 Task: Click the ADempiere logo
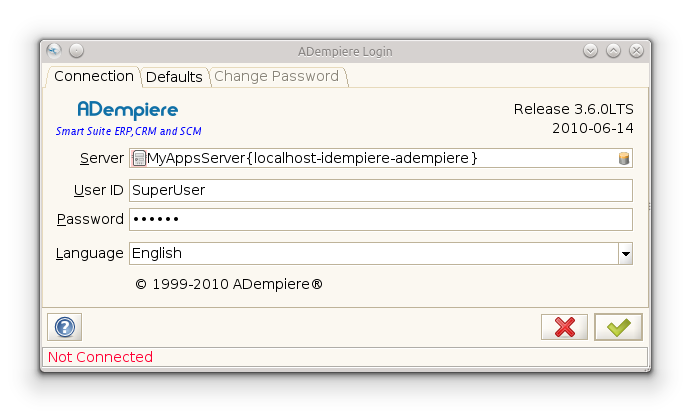pos(128,109)
